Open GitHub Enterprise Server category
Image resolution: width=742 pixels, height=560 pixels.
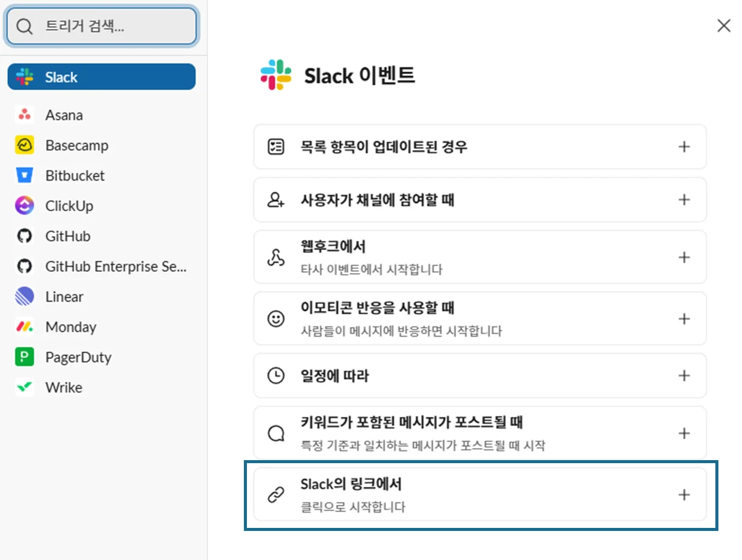pyautogui.click(x=115, y=266)
